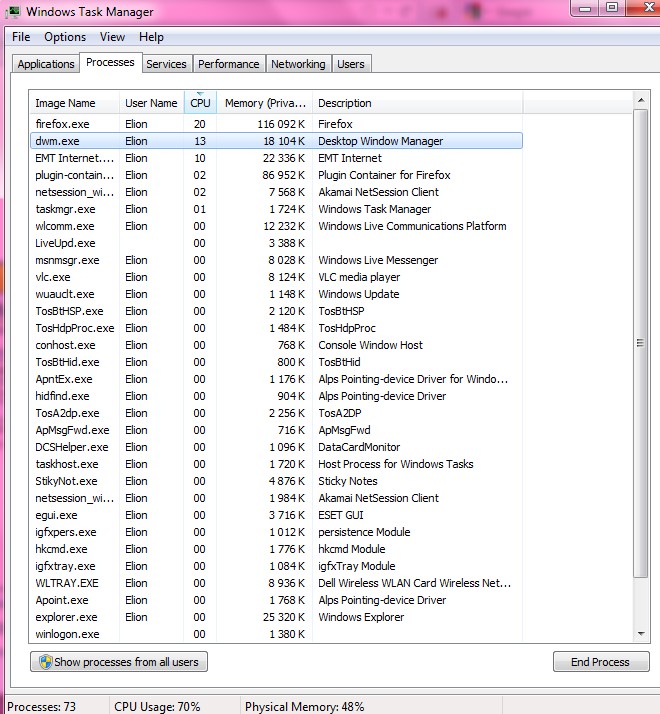Select the TosBtHSP.exe process
This screenshot has height=714, width=660.
(276, 311)
